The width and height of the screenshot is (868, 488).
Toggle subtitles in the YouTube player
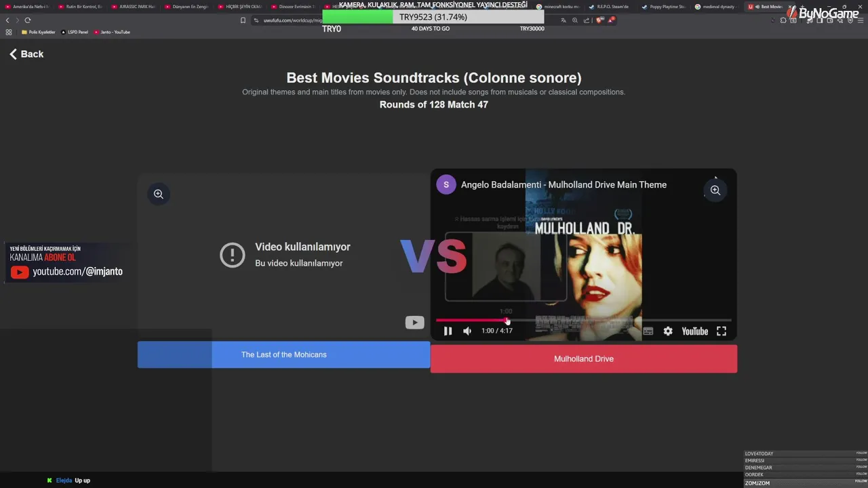point(648,331)
